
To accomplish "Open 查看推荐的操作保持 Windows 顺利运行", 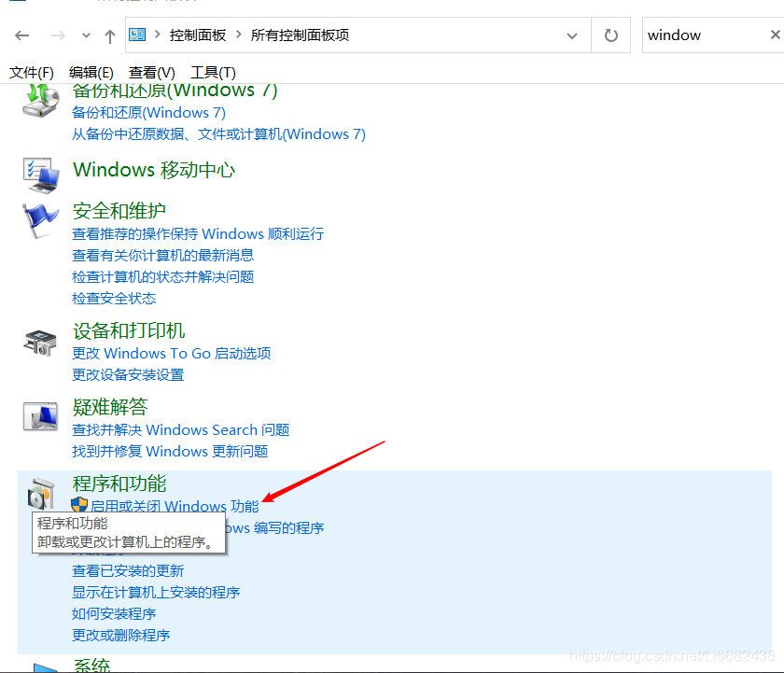I will pyautogui.click(x=198, y=234).
